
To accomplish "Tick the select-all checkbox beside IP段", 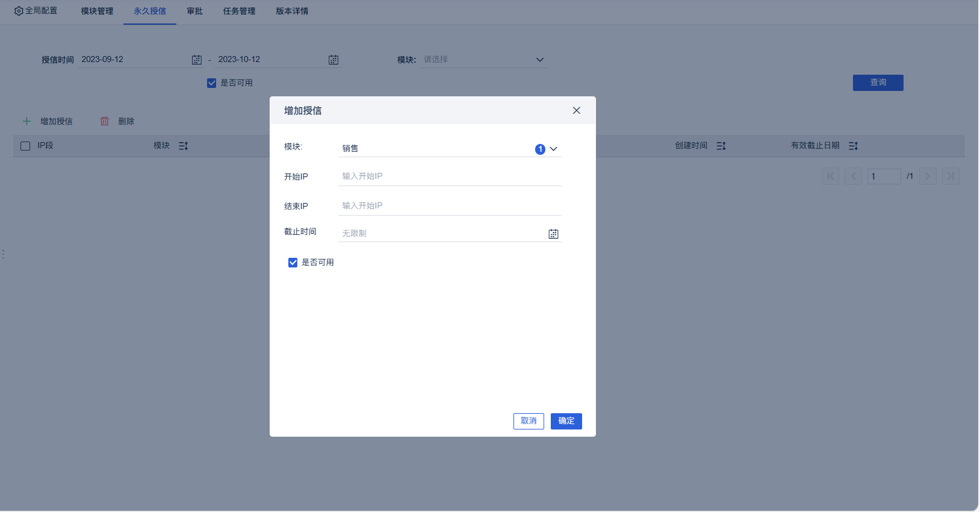I will pyautogui.click(x=25, y=146).
